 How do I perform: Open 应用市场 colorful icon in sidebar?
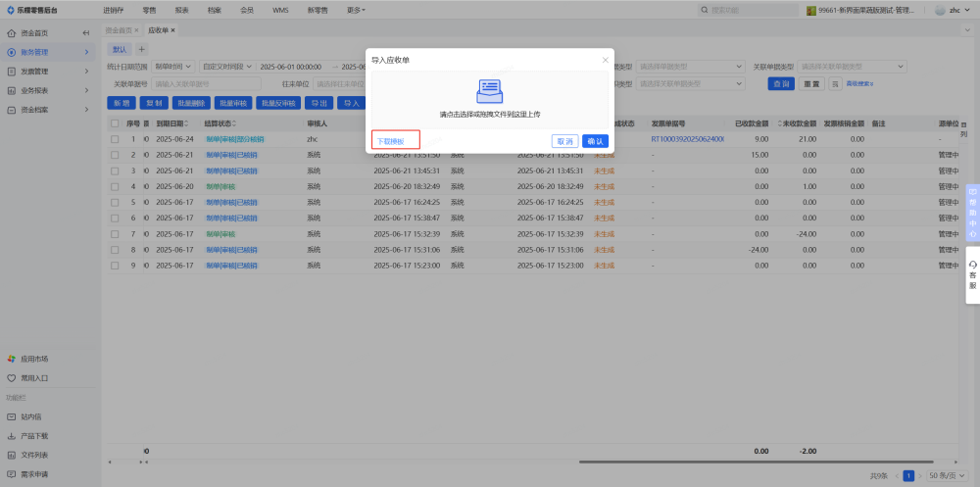point(12,359)
